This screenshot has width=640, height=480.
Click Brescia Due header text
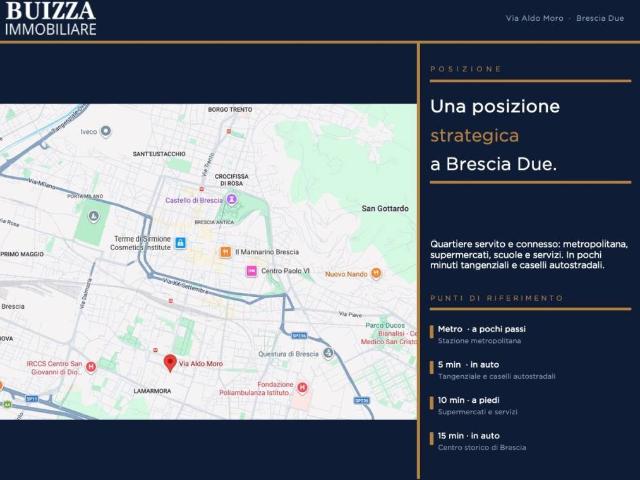tap(600, 18)
